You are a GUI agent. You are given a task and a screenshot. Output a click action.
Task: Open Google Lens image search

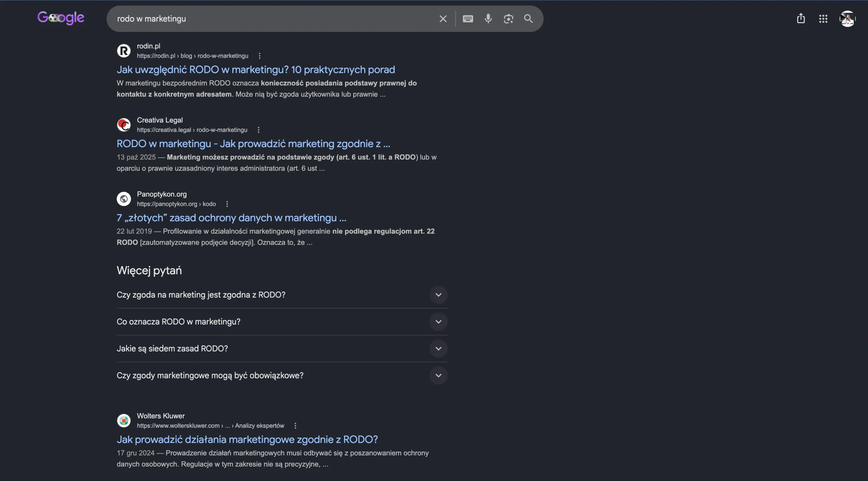click(508, 19)
